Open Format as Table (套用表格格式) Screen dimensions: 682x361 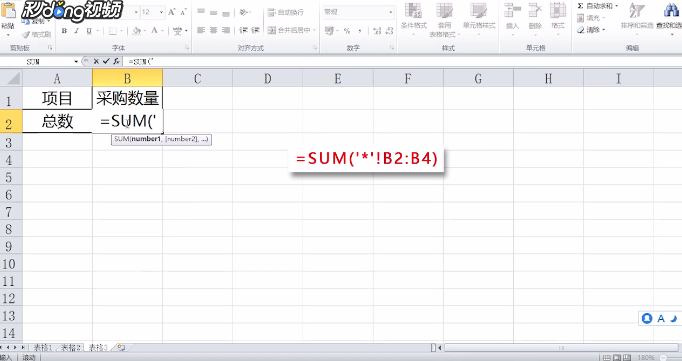444,20
